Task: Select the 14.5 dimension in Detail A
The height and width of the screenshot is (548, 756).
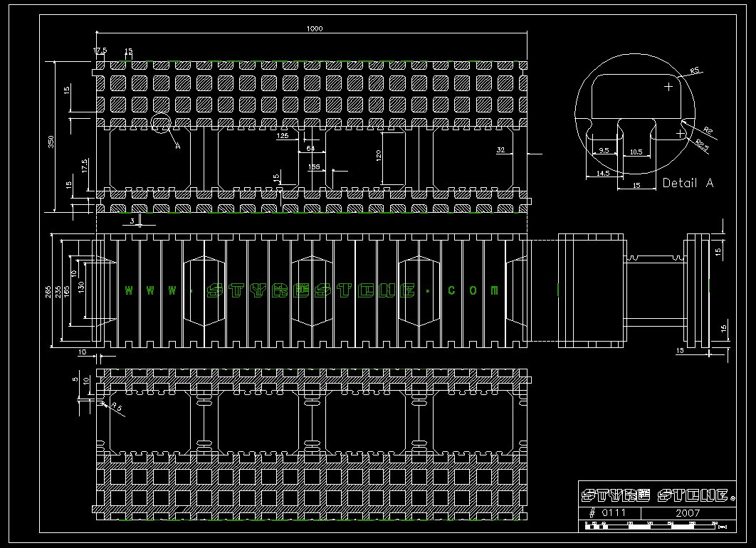Action: coord(603,173)
